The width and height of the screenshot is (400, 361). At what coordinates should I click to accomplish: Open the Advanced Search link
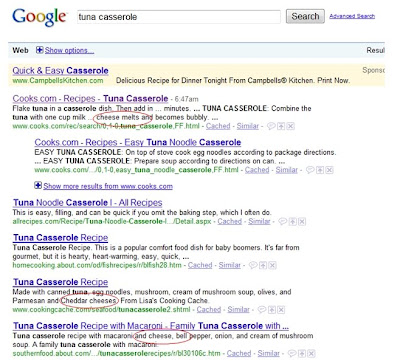click(352, 16)
